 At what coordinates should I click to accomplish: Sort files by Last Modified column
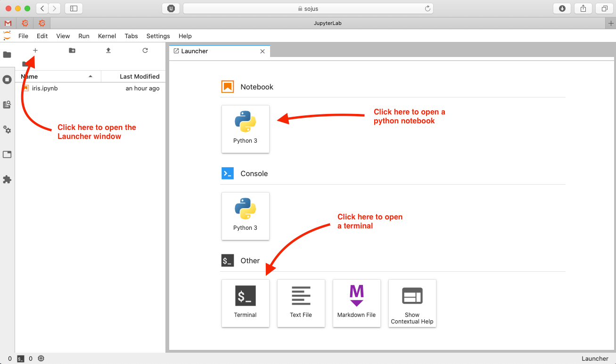pyautogui.click(x=142, y=76)
